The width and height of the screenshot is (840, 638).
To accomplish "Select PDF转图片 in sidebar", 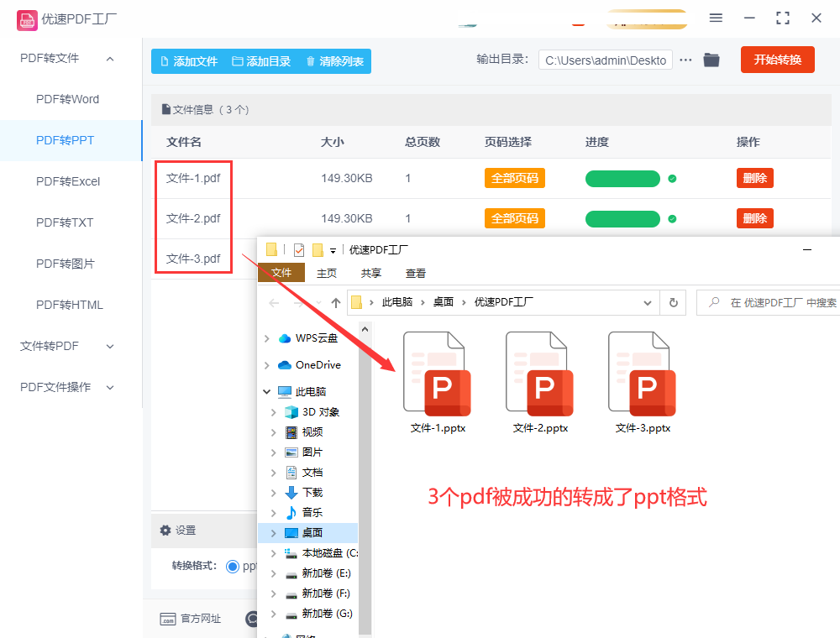I will click(x=65, y=264).
